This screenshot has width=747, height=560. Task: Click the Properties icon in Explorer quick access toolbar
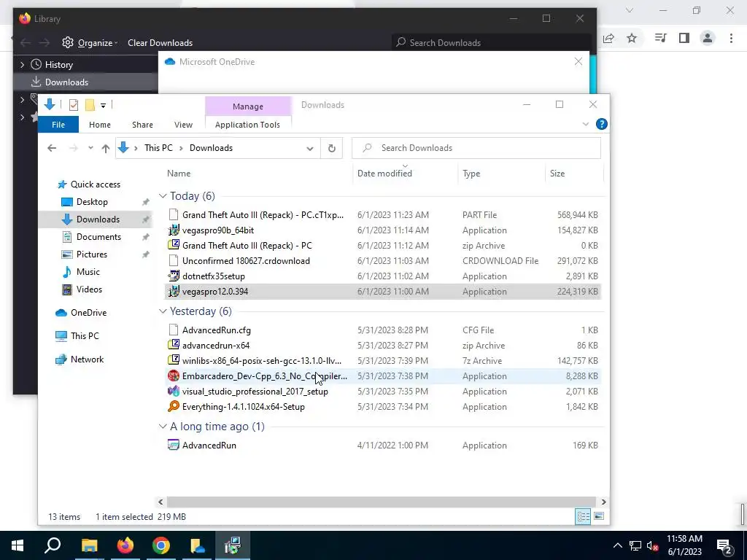(74, 105)
